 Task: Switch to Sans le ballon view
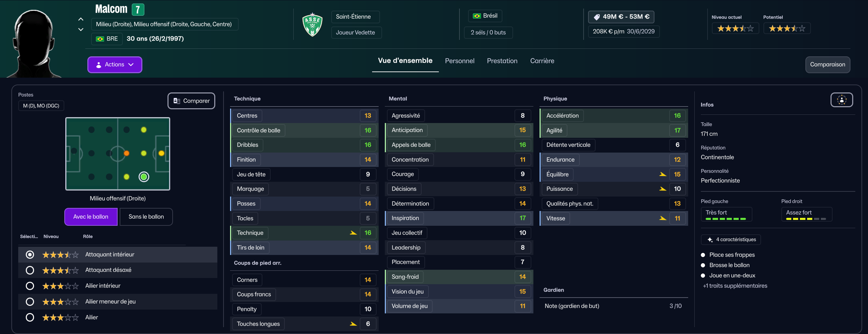pyautogui.click(x=146, y=217)
